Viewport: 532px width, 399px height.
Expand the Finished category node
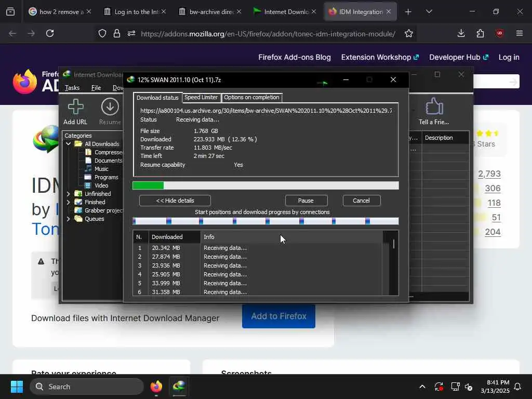(x=68, y=202)
